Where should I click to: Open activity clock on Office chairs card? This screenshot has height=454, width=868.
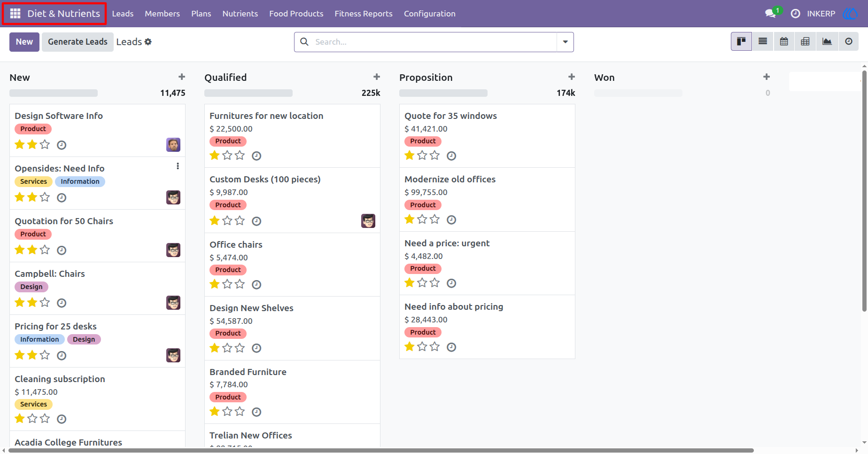click(256, 284)
